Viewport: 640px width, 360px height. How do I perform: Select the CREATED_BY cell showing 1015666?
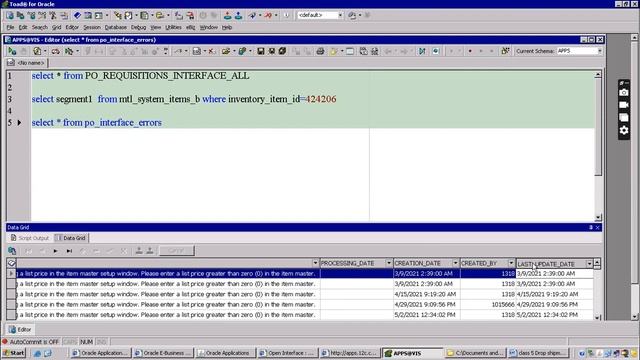pos(488,304)
